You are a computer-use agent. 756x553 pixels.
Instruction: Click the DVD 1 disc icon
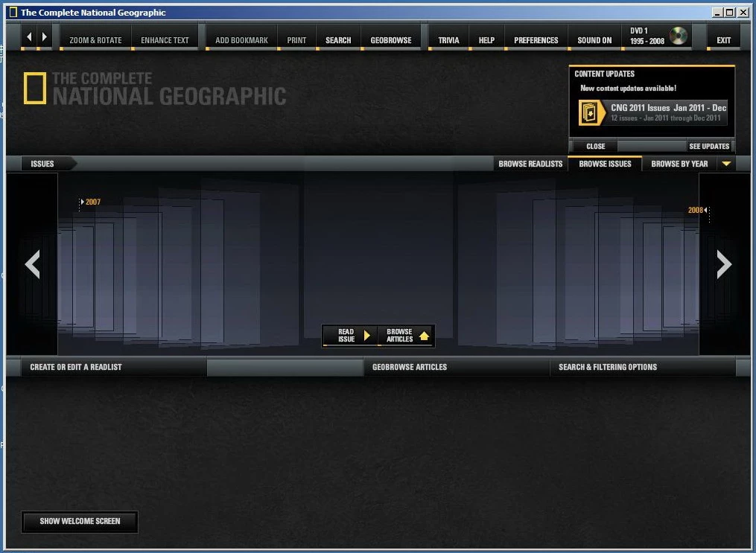click(x=679, y=36)
